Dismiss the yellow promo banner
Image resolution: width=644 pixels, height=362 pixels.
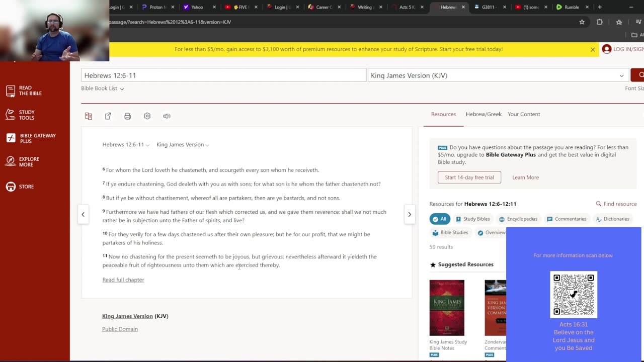click(x=593, y=49)
